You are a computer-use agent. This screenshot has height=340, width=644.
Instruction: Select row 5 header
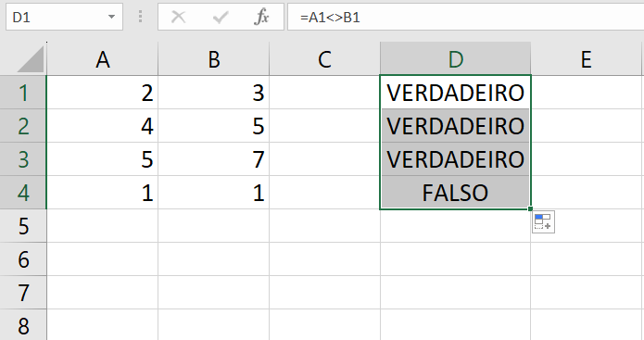[x=23, y=226]
